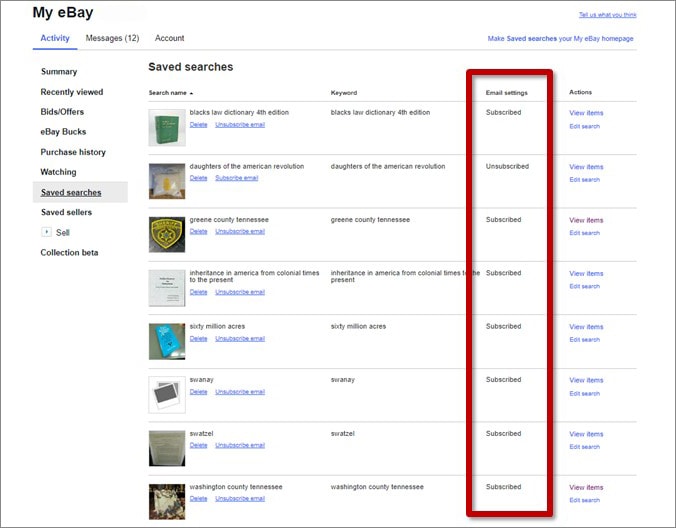
Task: View items for swanay search
Action: [x=586, y=381]
